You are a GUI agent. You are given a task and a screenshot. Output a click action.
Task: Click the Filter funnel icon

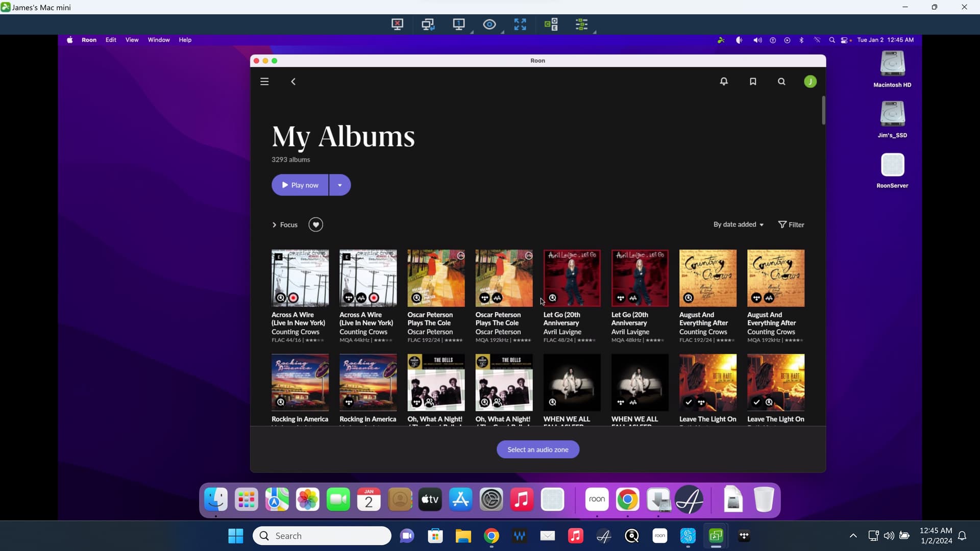pyautogui.click(x=782, y=224)
